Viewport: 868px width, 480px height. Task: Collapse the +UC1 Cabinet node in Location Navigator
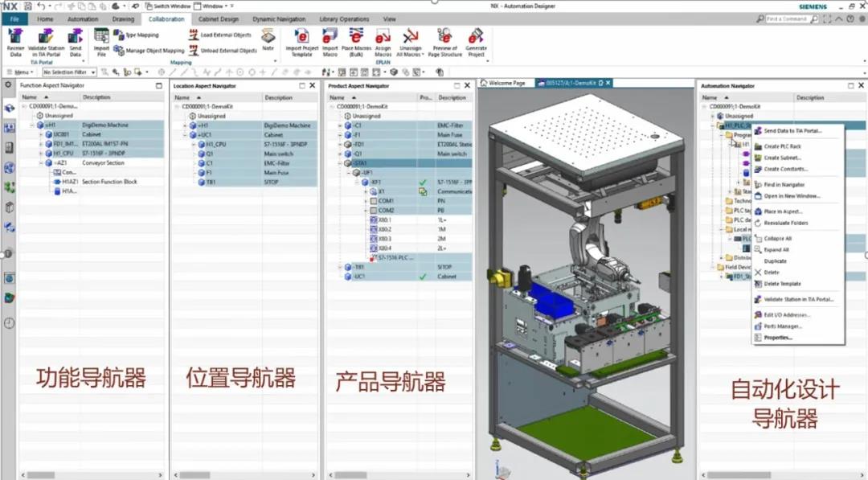point(186,135)
